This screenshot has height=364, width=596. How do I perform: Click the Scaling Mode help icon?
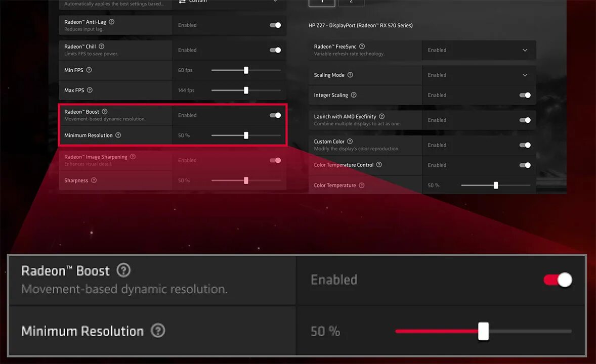point(350,75)
